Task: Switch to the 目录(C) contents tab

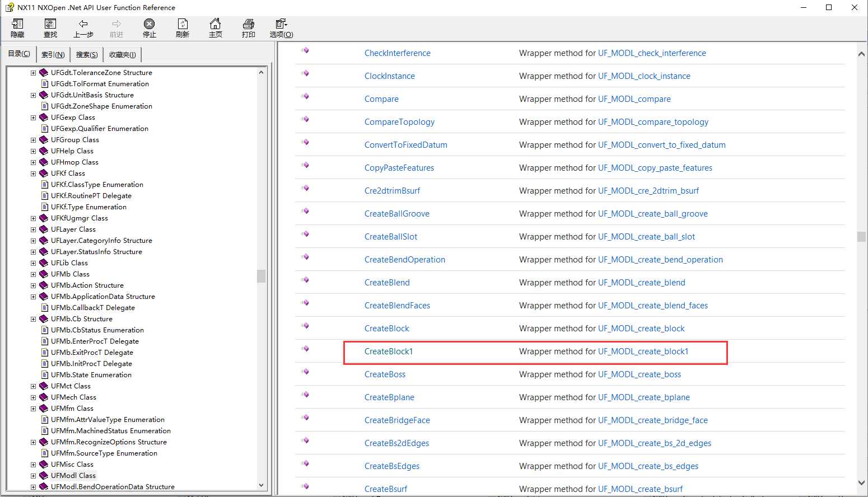Action: click(19, 54)
